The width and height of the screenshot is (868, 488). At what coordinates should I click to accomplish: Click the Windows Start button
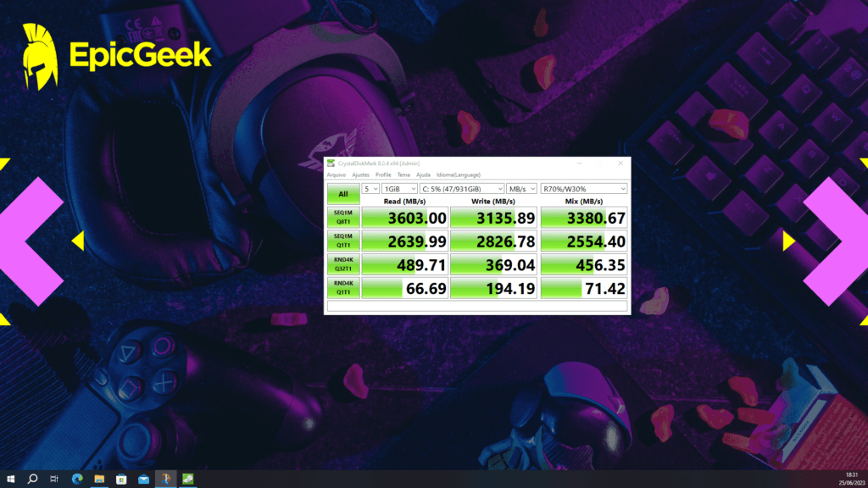point(10,479)
